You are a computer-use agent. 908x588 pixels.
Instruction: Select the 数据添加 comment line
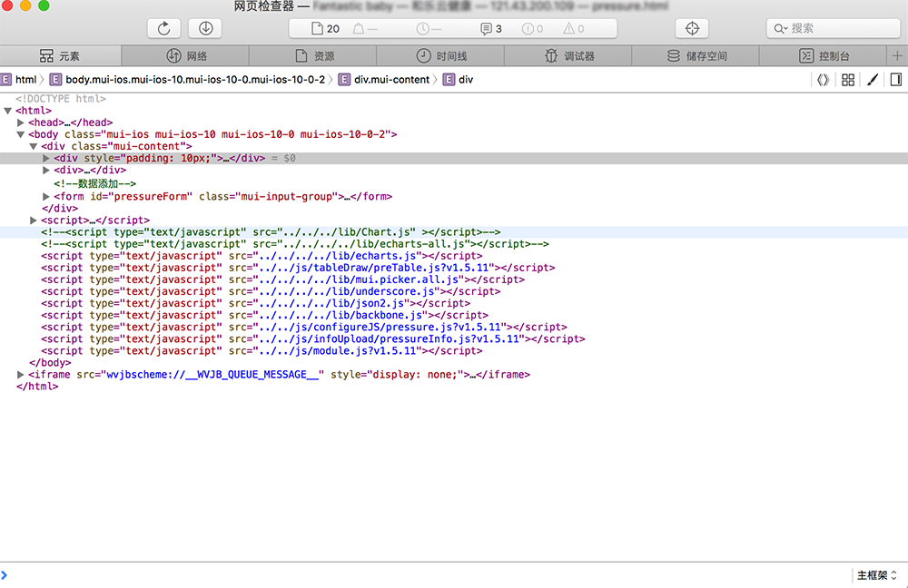(x=95, y=183)
